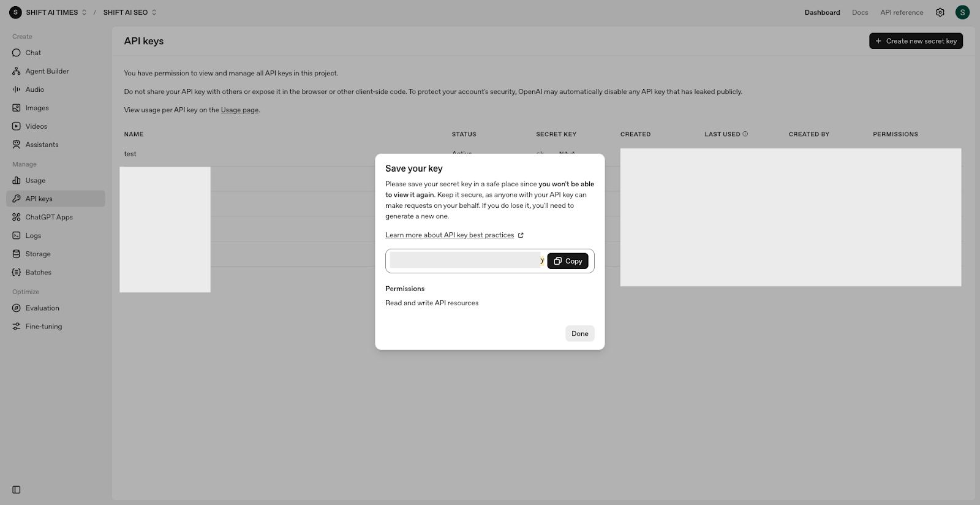Copy the secret key
The image size is (980, 505).
coord(568,261)
